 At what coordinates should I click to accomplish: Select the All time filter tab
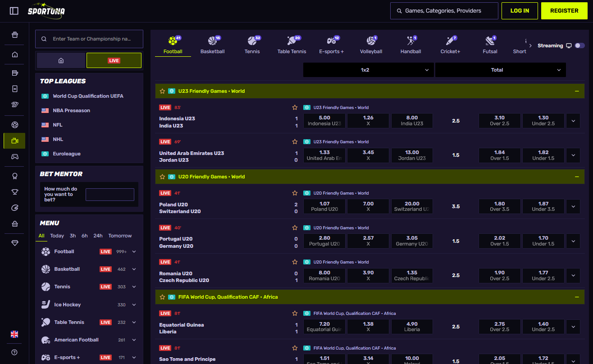click(x=41, y=236)
